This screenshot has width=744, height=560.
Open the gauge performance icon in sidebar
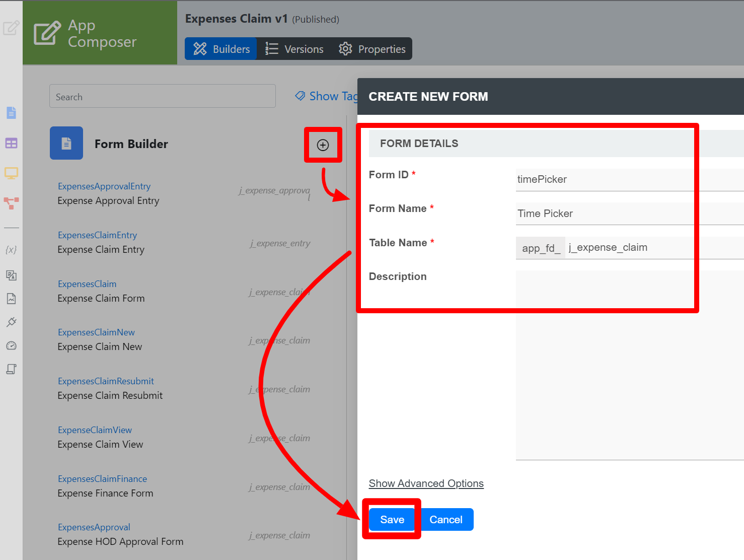pyautogui.click(x=11, y=346)
